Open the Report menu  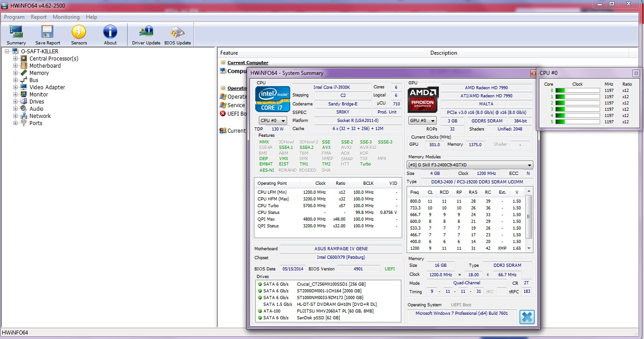click(39, 17)
